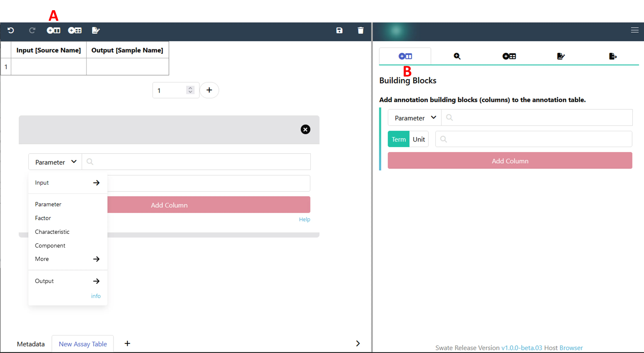Click the export/save file icon
The width and height of the screenshot is (644, 353).
(x=613, y=56)
